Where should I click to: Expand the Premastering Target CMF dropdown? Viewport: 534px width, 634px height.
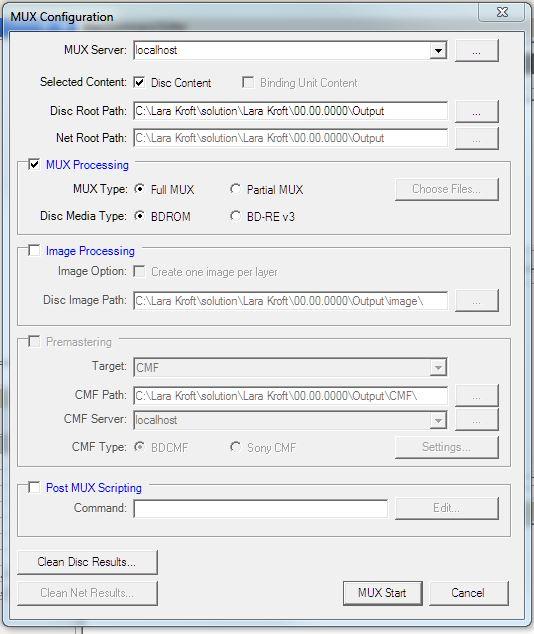point(438,368)
